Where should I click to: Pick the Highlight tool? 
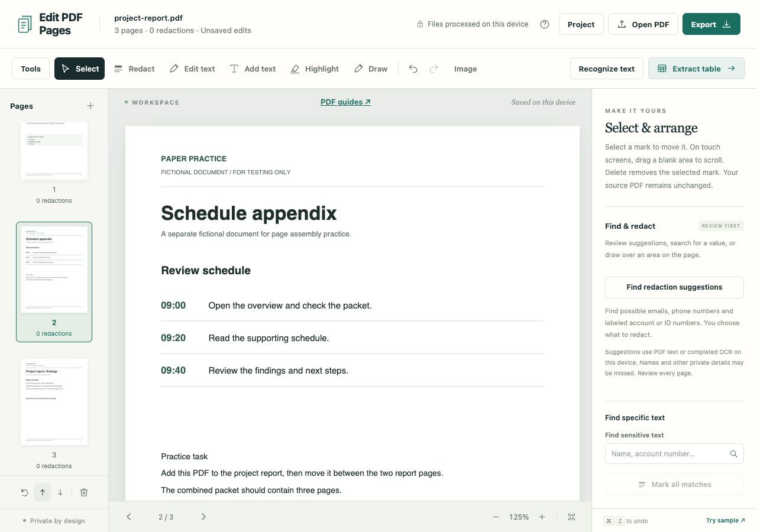(315, 69)
